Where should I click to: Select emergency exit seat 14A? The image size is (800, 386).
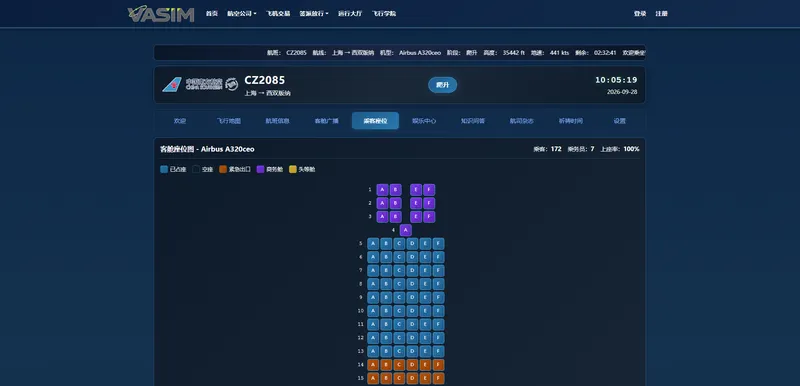(x=373, y=365)
